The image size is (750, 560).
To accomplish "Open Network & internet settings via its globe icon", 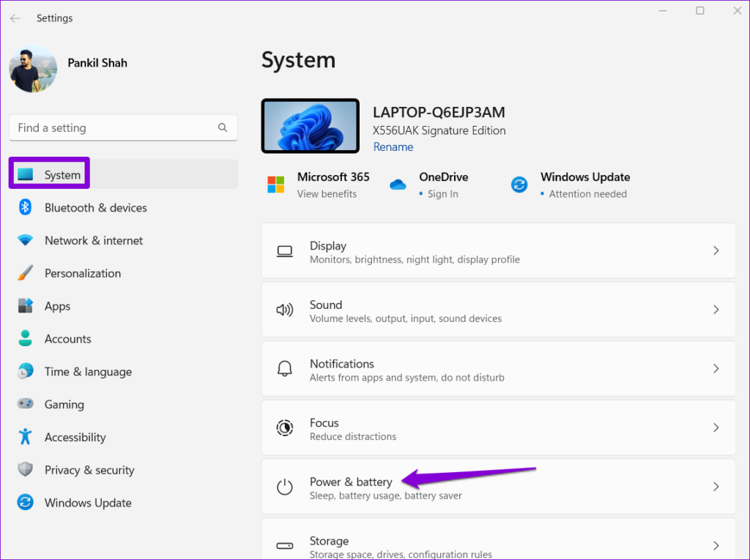I will pos(23,240).
